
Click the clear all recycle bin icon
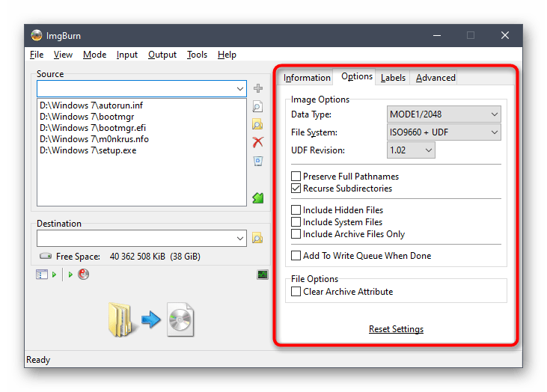tap(258, 161)
